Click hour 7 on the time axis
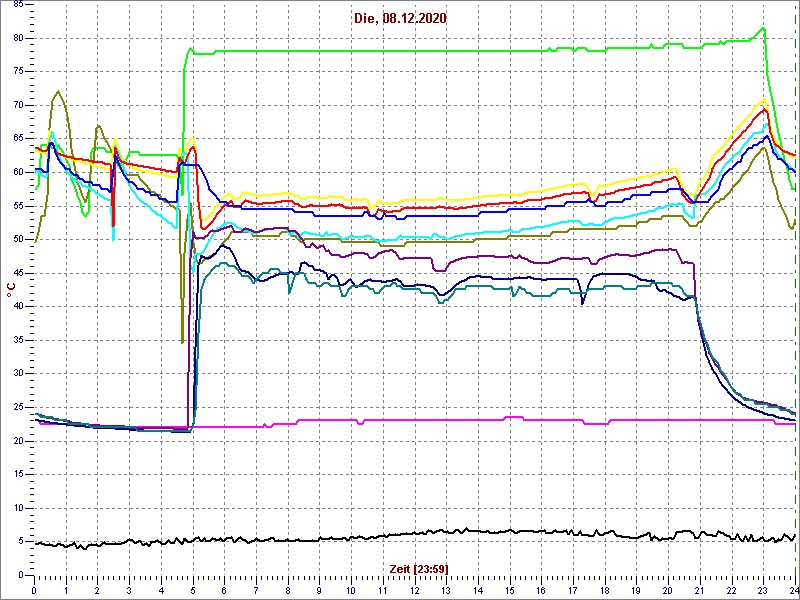The image size is (800, 600). [x=256, y=589]
